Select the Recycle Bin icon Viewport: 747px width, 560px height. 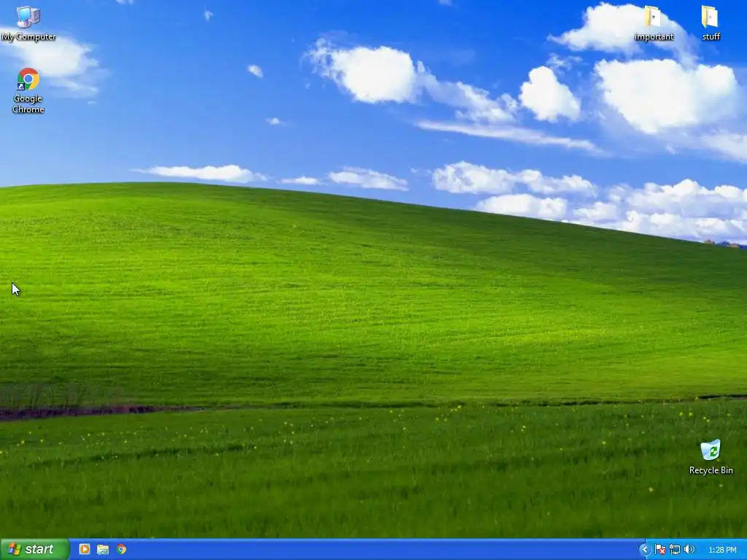(x=711, y=457)
